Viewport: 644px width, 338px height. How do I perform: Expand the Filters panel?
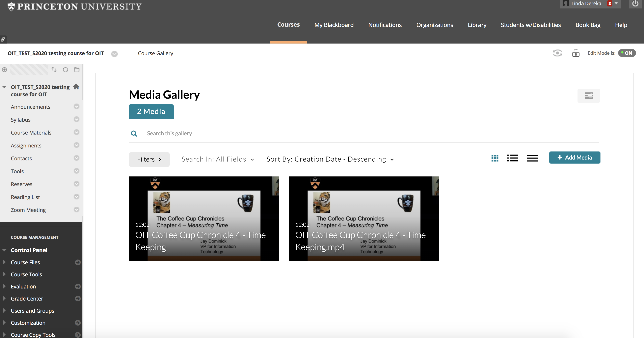(x=149, y=160)
